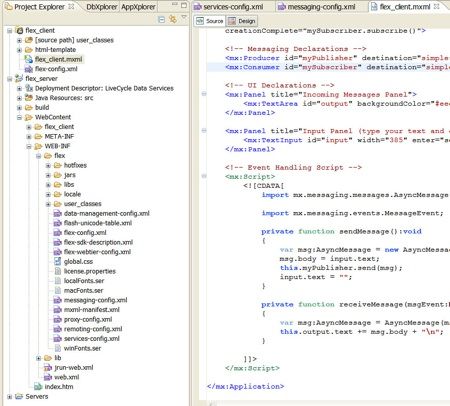Click the Java Resources: src icon
The height and width of the screenshot is (406, 450).
[29, 98]
